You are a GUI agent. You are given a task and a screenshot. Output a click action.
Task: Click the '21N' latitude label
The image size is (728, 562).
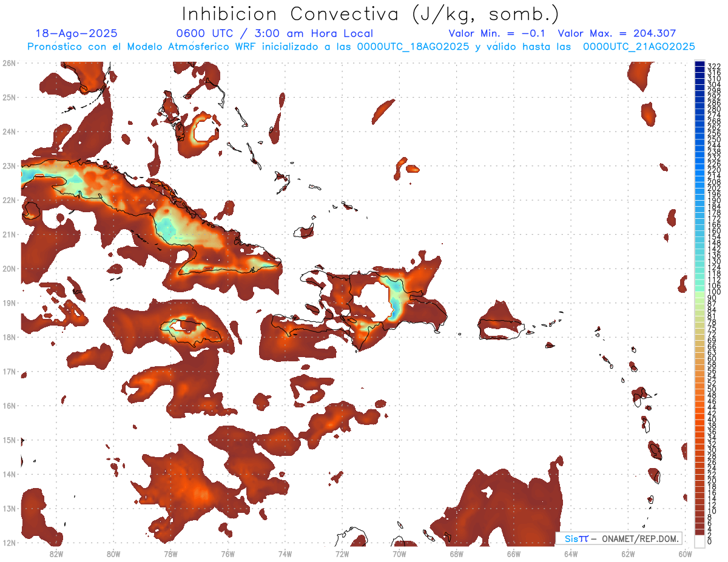coord(9,234)
